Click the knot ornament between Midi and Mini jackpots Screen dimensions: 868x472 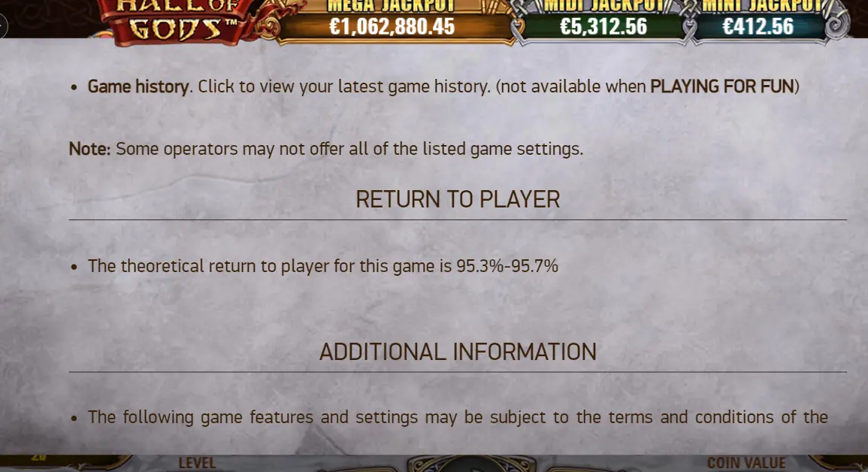(688, 20)
